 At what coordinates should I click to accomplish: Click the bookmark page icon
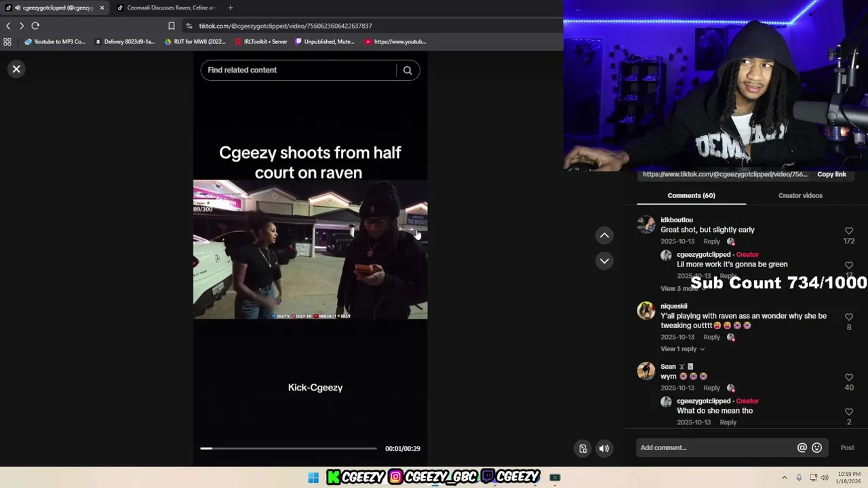click(172, 26)
